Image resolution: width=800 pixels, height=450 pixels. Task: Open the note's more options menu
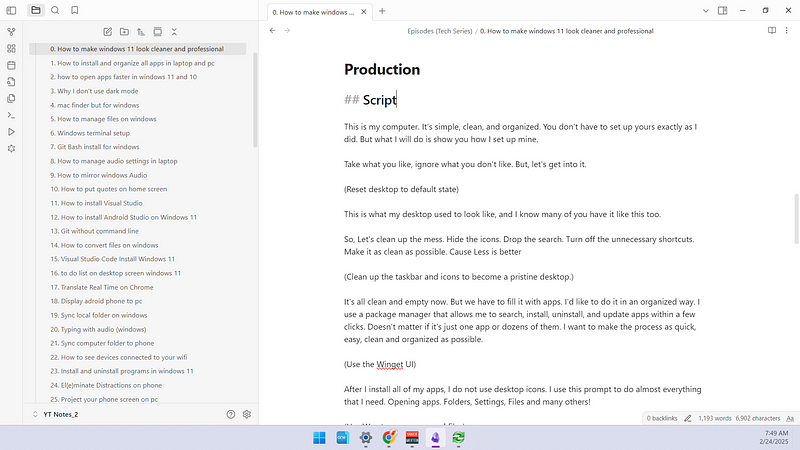click(786, 31)
